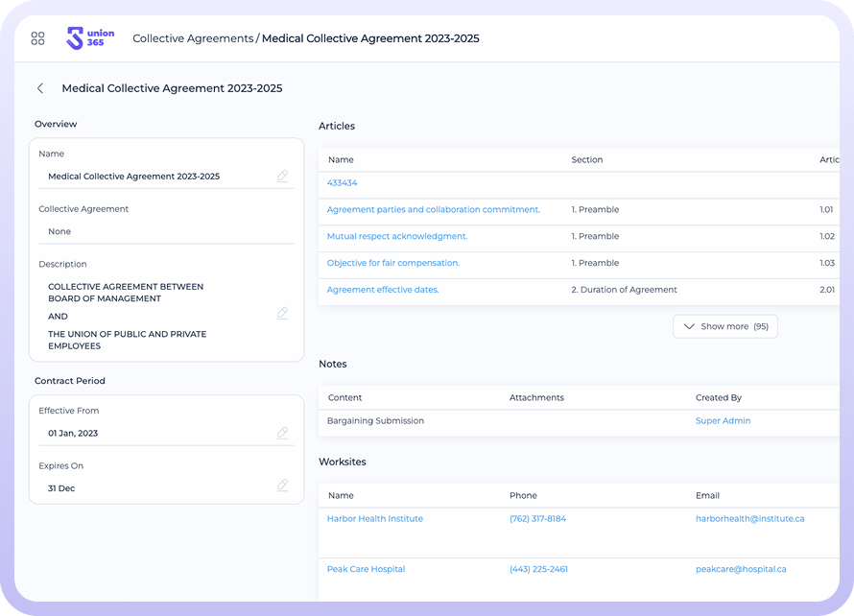Go back using the left arrow icon
Viewport: 854px width, 616px height.
click(40, 88)
